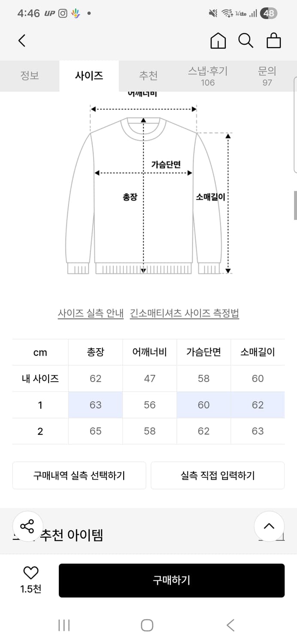Tap the 구매하기 purchase button
Screen dimensions: 297x644
[171, 580]
